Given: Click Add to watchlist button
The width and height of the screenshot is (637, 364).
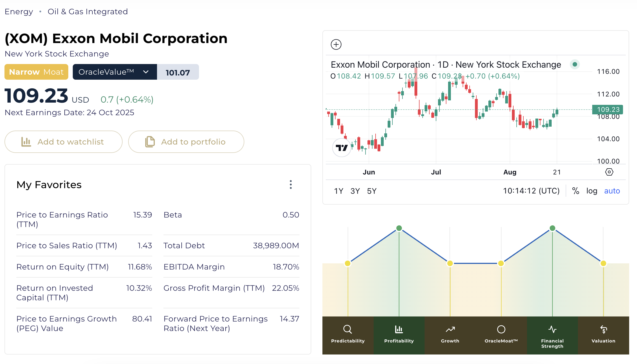Looking at the screenshot, I should pos(64,142).
